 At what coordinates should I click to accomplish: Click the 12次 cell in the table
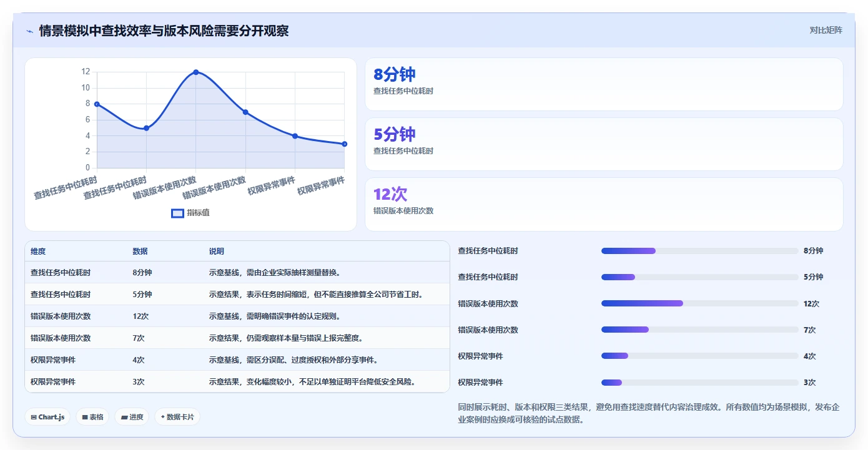point(141,316)
